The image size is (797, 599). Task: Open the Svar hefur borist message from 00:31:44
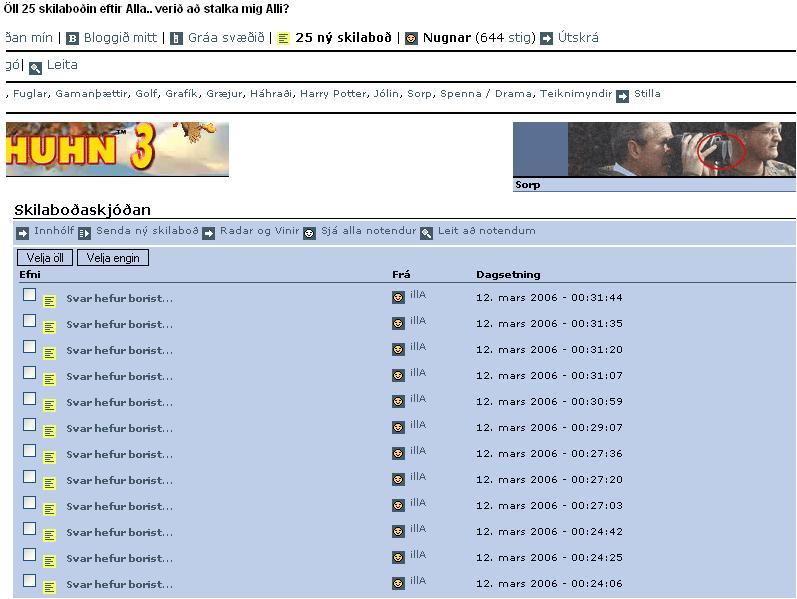tap(119, 298)
